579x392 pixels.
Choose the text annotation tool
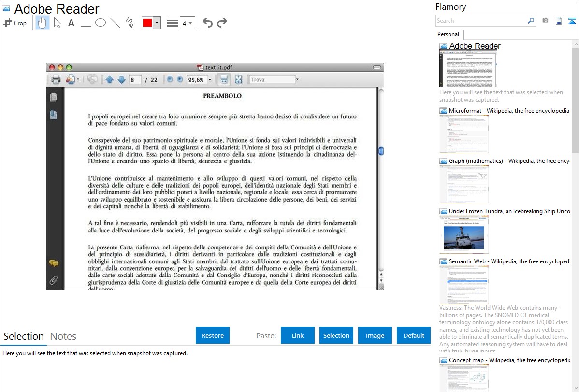tap(71, 23)
